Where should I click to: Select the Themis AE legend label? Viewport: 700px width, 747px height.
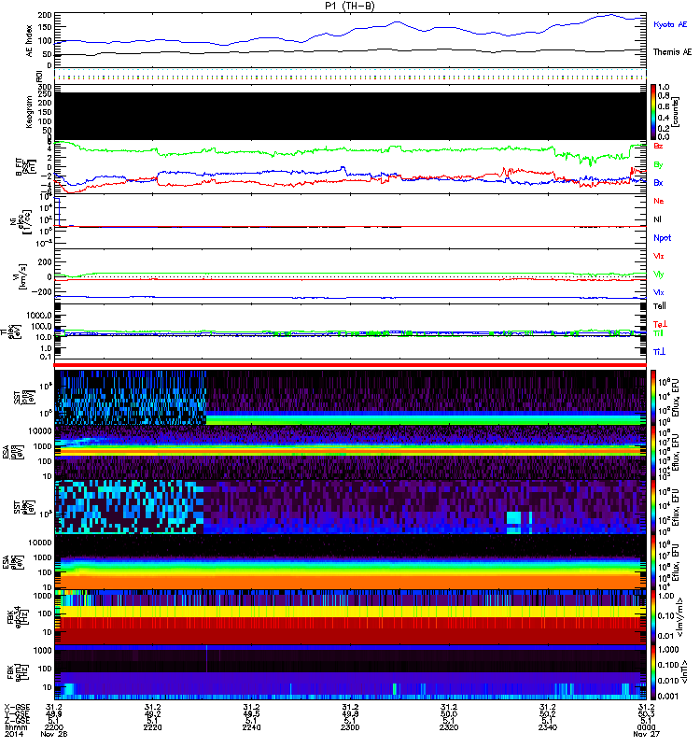pyautogui.click(x=672, y=52)
